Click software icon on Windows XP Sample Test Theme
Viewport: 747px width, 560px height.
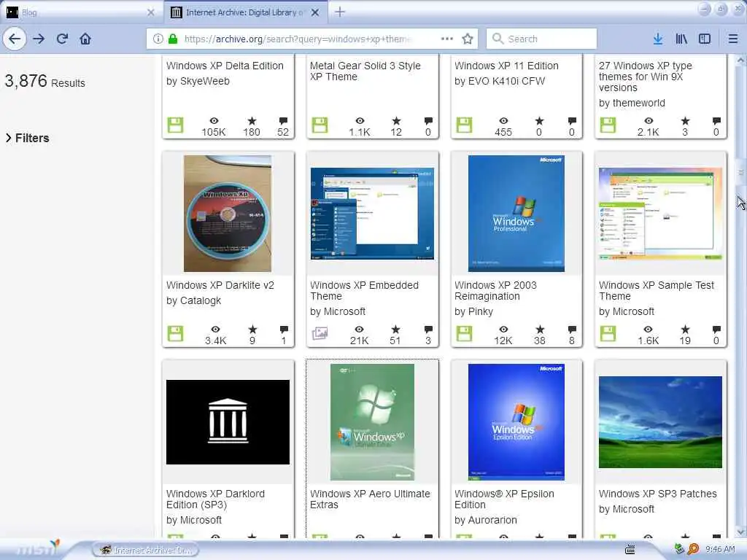[608, 333]
